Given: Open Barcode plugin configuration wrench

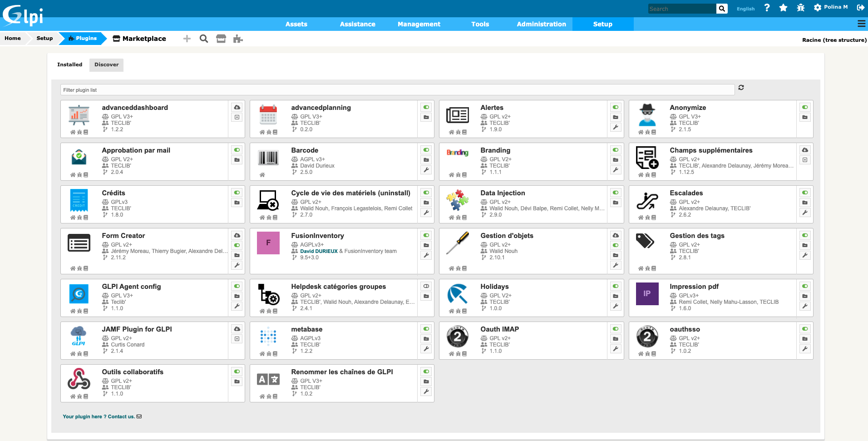Looking at the screenshot, I should [426, 170].
